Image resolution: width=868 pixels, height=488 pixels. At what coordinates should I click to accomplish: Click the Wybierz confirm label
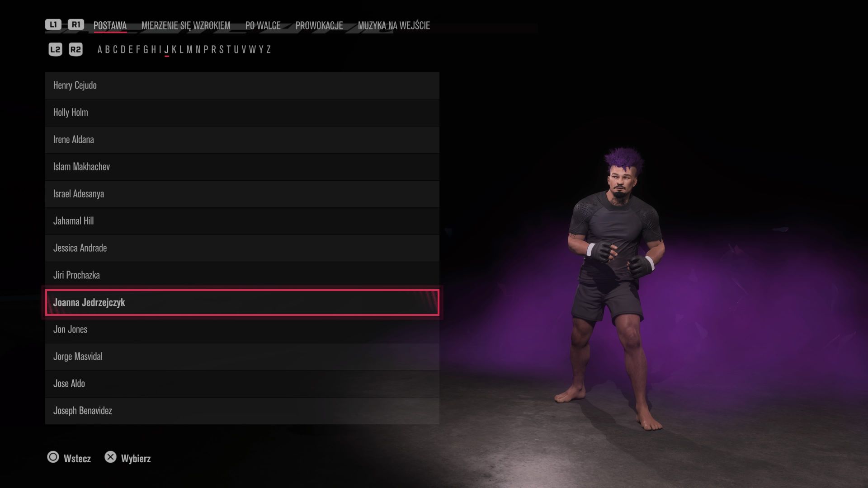[x=136, y=459]
